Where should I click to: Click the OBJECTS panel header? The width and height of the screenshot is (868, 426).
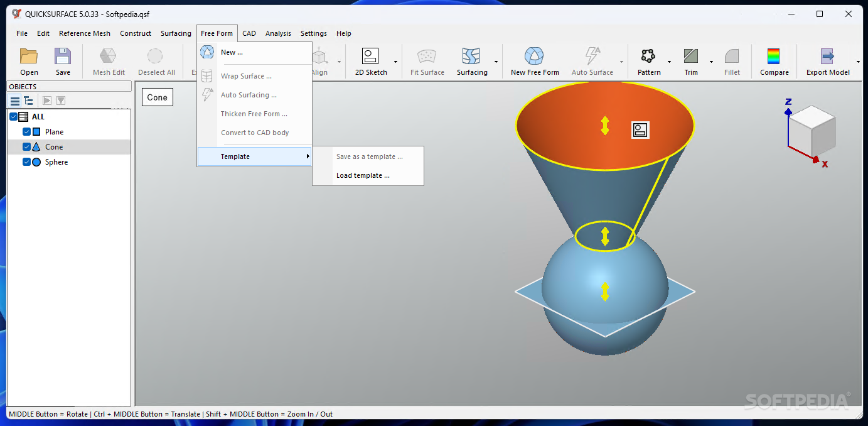pos(69,87)
